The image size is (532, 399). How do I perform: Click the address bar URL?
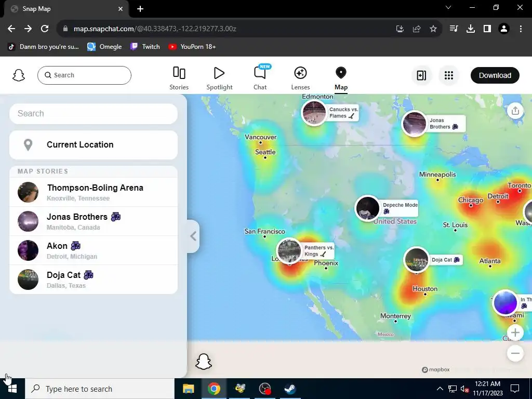(x=155, y=29)
